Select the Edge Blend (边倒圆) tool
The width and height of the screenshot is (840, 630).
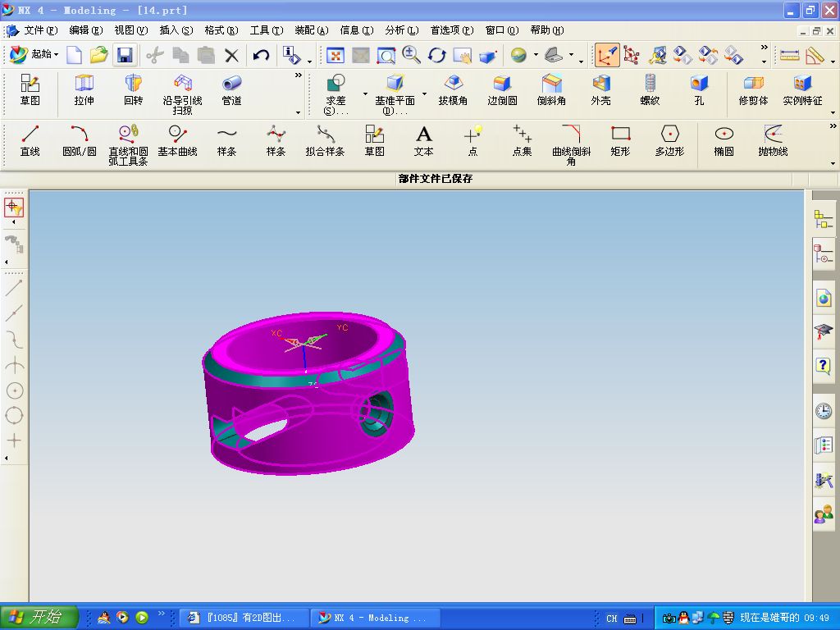click(x=502, y=90)
